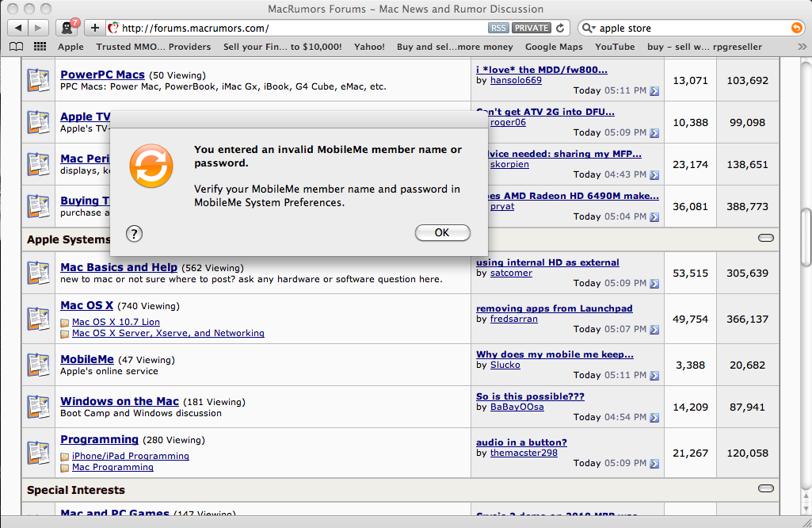Click the orange snapback arrow in search field
The width and height of the screenshot is (812, 528).
click(797, 28)
